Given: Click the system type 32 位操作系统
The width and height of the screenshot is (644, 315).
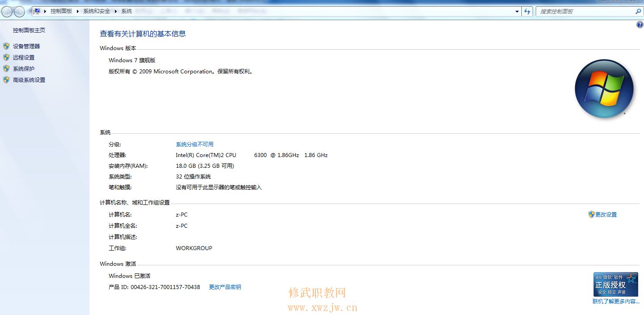Looking at the screenshot, I should click(193, 177).
